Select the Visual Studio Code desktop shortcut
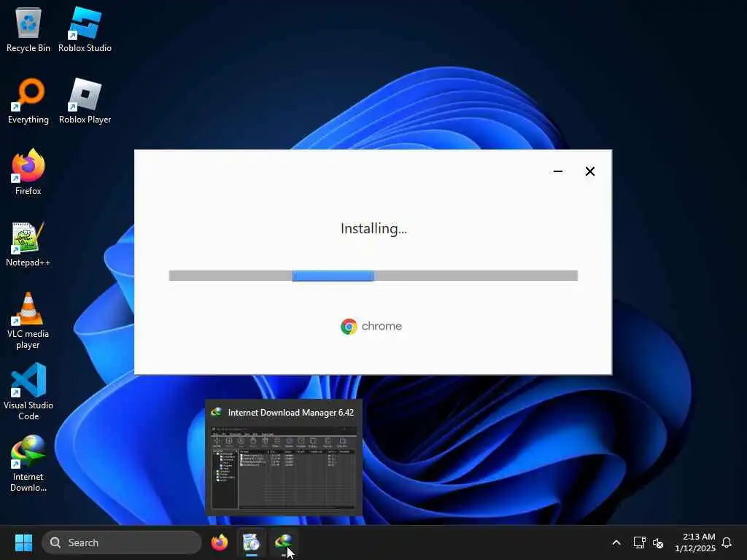 tap(28, 392)
